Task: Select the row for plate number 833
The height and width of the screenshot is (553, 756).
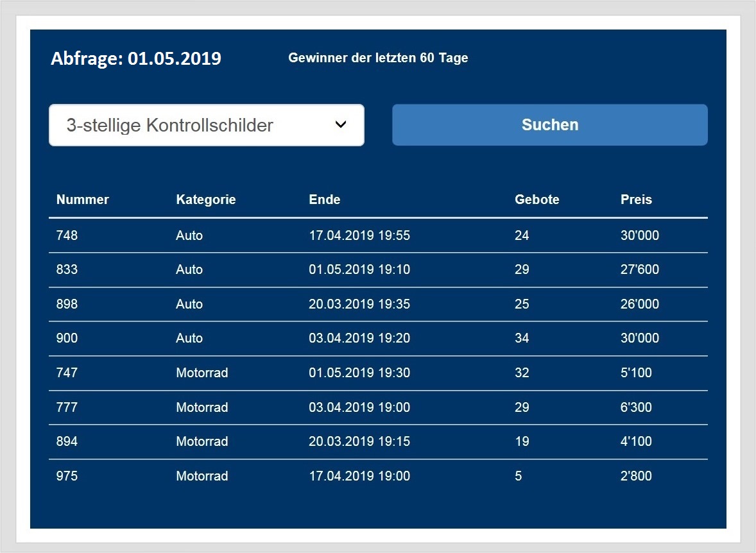Action: [x=378, y=269]
